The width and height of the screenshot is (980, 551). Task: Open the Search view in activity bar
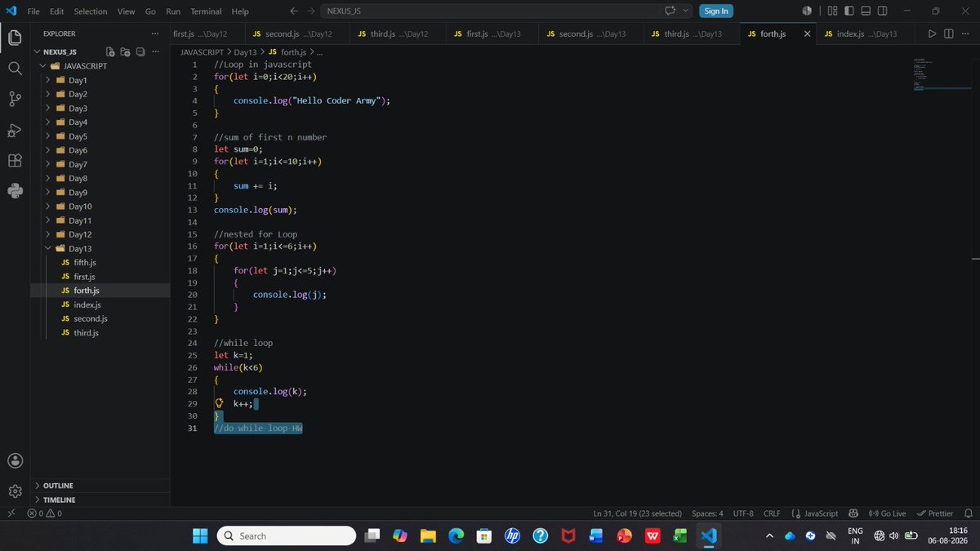pos(15,68)
